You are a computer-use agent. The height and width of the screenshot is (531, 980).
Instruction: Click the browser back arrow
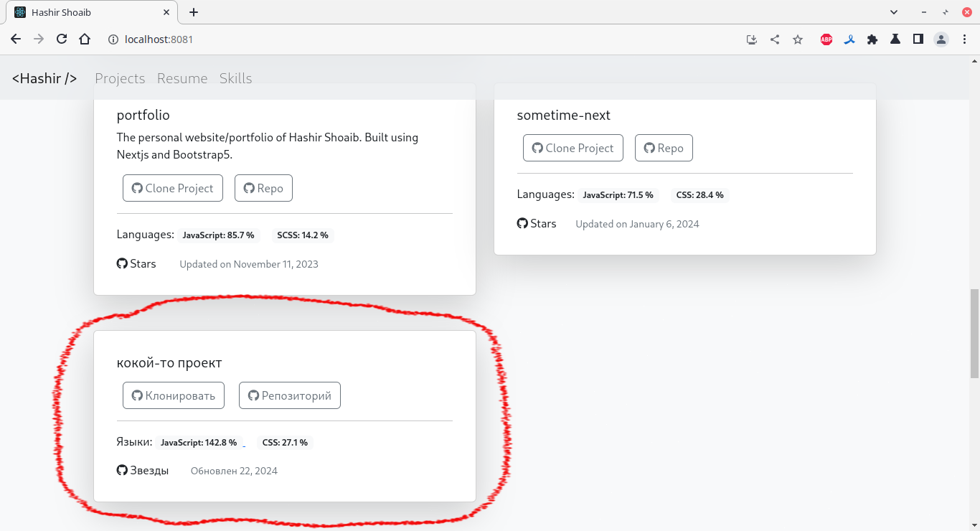(16, 39)
